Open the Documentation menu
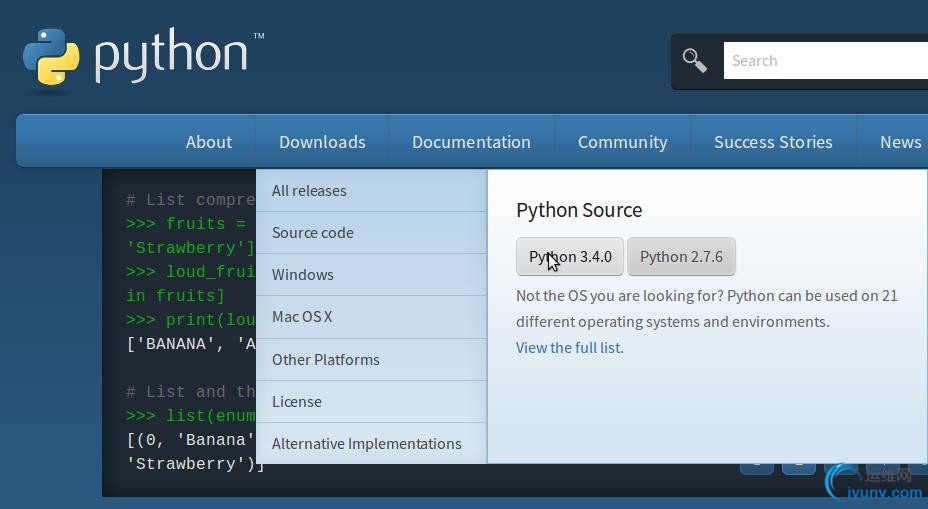 [x=471, y=141]
